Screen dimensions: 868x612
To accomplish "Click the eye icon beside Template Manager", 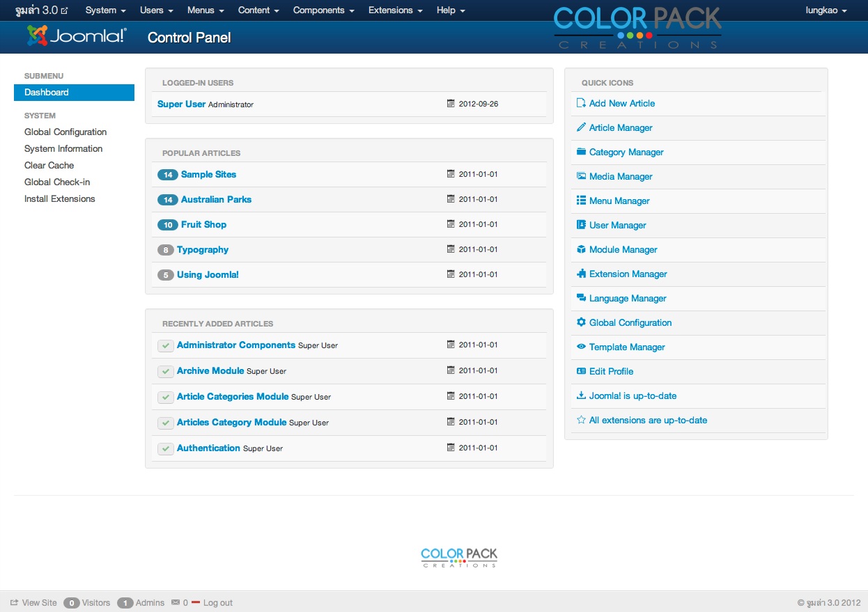I will [581, 347].
